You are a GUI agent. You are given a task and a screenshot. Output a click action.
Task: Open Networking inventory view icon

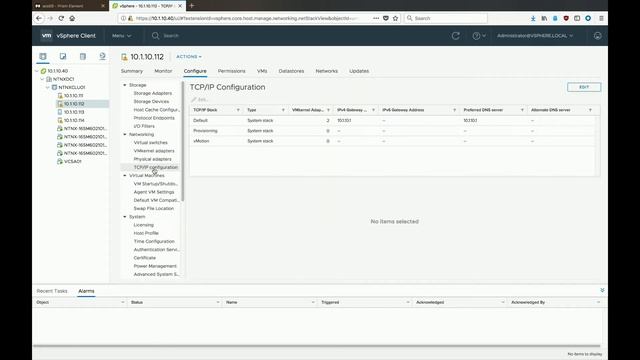coord(102,56)
